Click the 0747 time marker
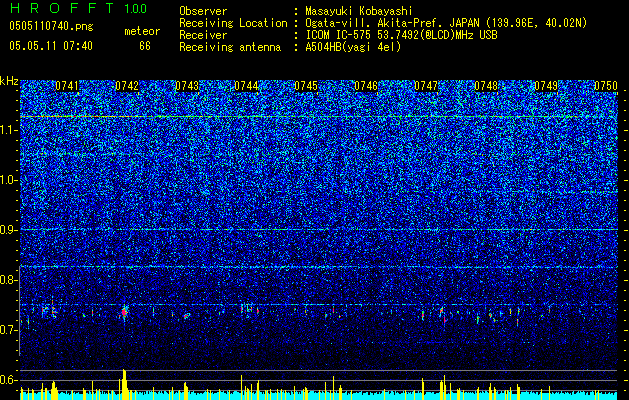The width and height of the screenshot is (629, 400). (x=426, y=86)
